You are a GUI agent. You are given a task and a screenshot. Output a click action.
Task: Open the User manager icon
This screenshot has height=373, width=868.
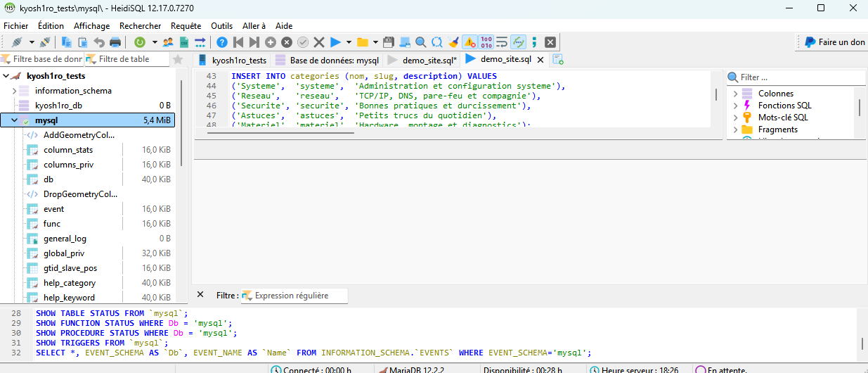click(x=168, y=42)
